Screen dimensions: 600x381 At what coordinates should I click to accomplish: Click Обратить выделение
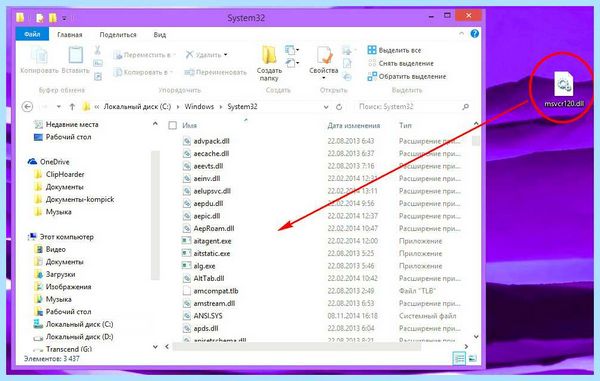407,76
